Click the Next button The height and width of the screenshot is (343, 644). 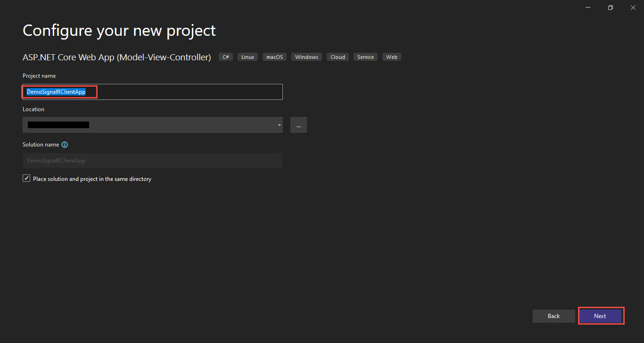[600, 316]
